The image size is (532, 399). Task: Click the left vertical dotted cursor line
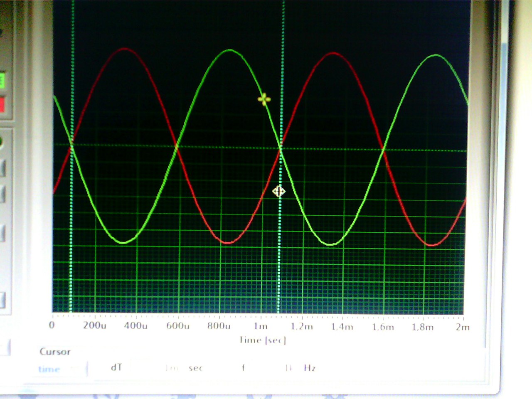click(71, 156)
